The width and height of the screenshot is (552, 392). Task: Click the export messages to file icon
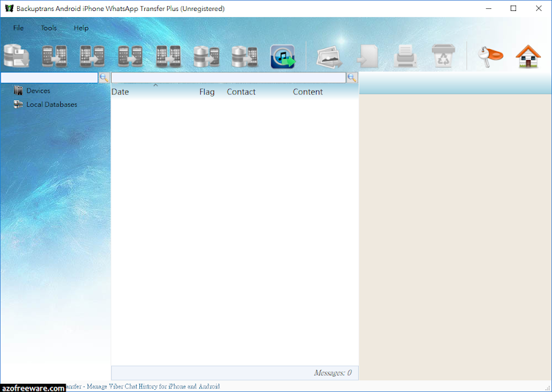pyautogui.click(x=368, y=57)
